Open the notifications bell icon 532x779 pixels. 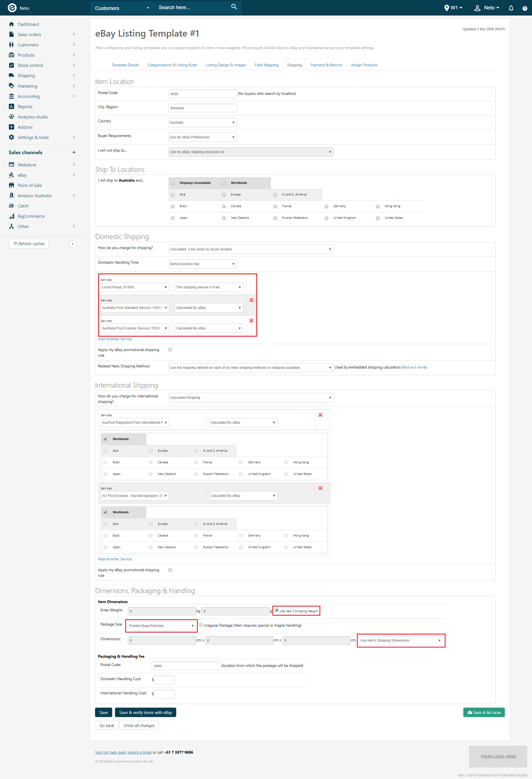(511, 8)
